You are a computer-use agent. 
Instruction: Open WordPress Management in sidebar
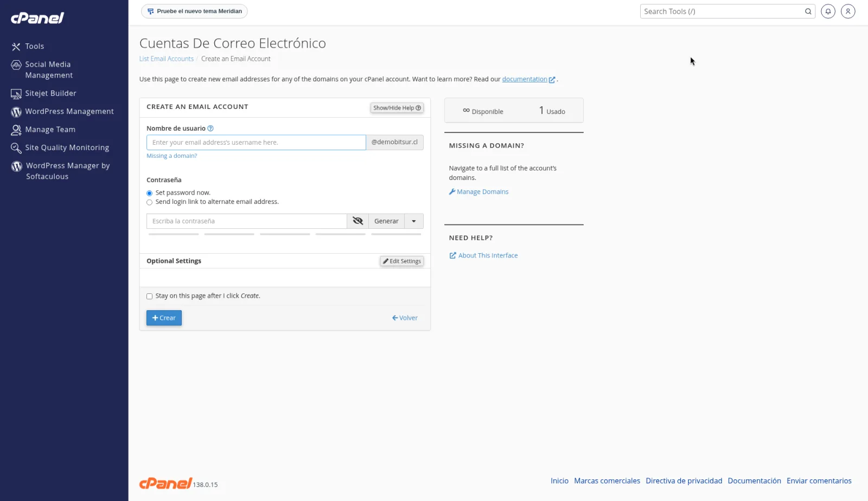(x=69, y=111)
